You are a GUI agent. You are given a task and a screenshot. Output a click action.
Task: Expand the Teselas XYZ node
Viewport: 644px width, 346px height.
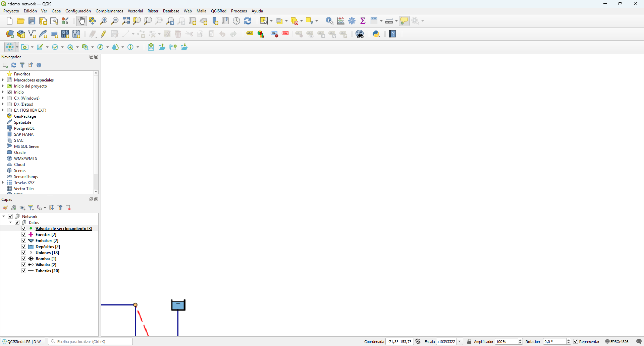tap(3, 183)
